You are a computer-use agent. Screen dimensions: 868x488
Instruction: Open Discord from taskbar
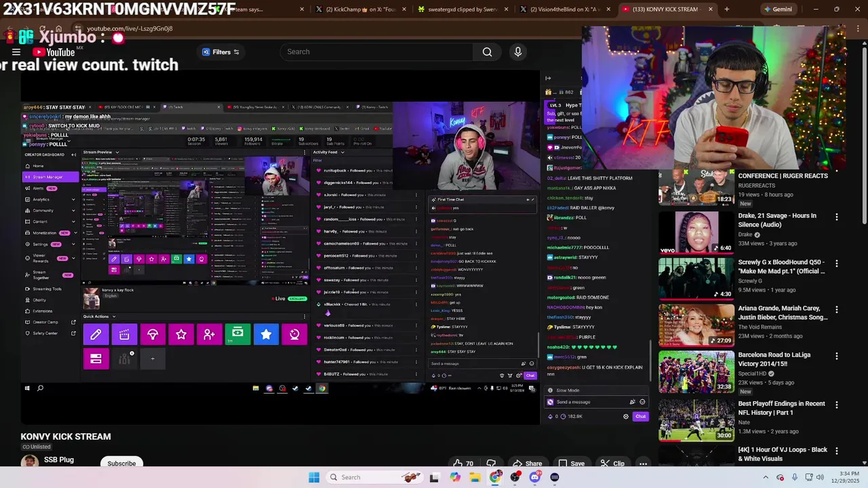point(535,477)
